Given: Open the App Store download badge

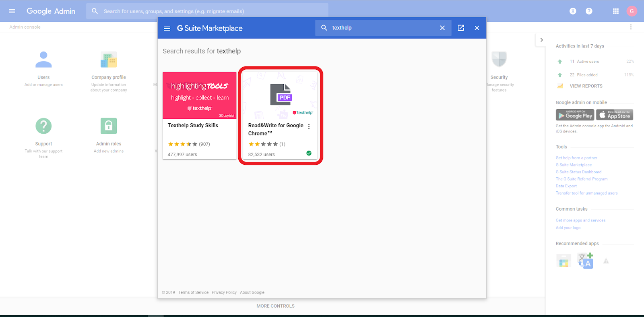Looking at the screenshot, I should click(x=615, y=115).
